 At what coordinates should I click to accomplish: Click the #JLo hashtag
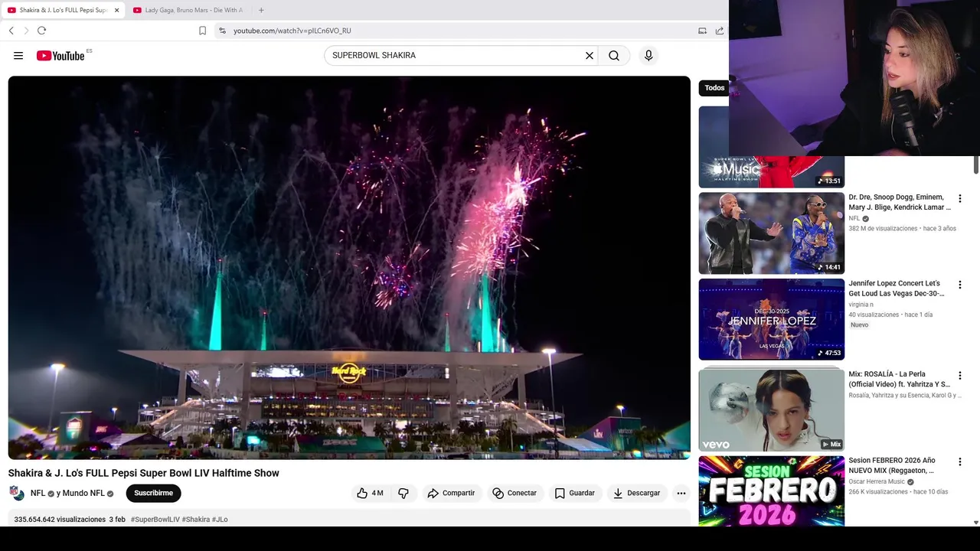[220, 520]
